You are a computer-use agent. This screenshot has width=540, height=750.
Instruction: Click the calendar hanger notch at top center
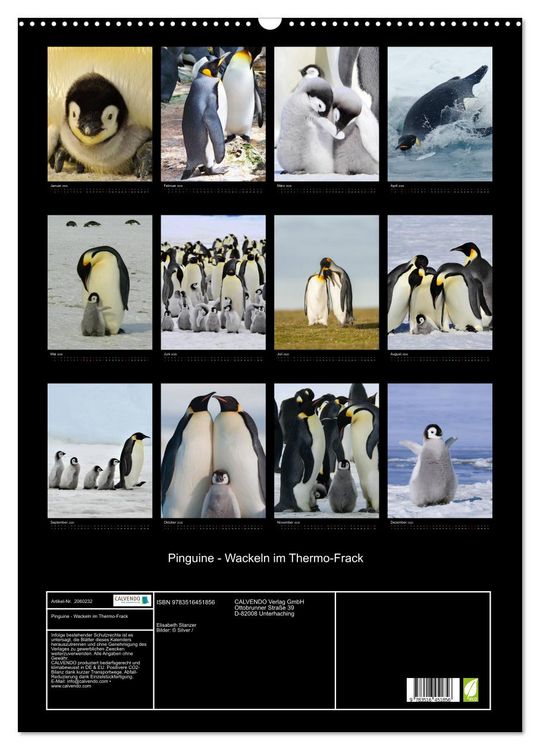click(x=270, y=22)
